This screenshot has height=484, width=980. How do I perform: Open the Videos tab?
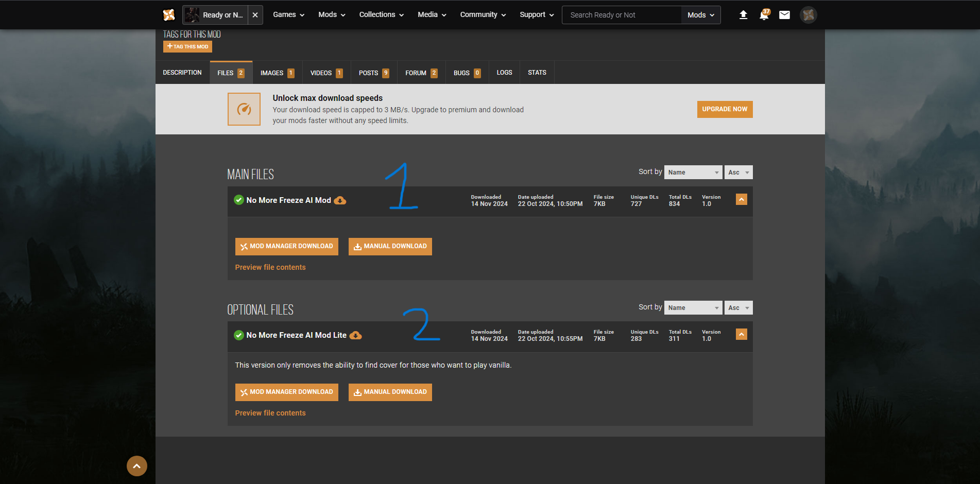click(x=326, y=73)
